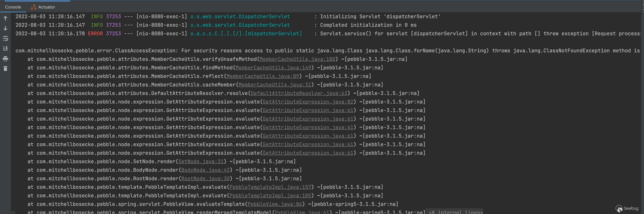This screenshot has height=214, width=644.
Task: Enable scroll to end of console
Action: [x=5, y=48]
